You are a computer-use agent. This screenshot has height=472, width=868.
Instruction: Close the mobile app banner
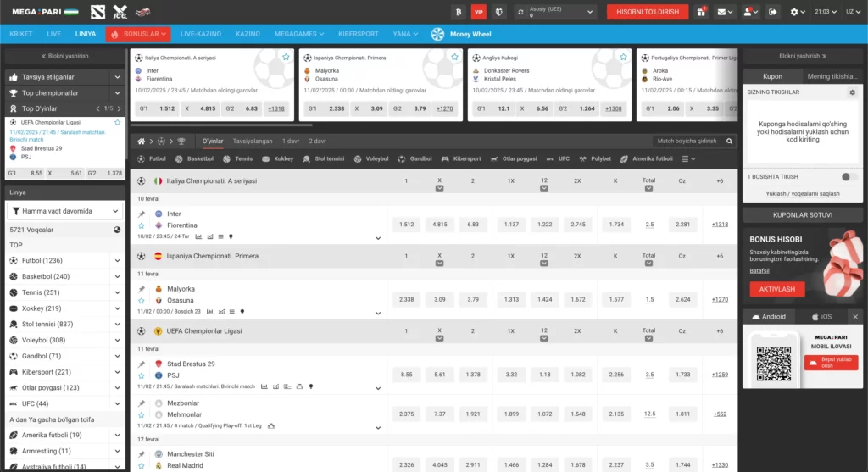[x=855, y=317]
